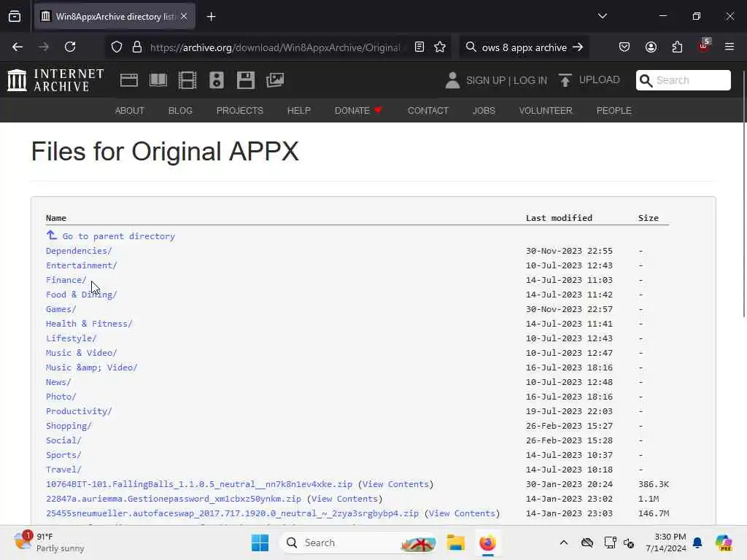Open the Web archive icon
747x560 pixels.
(128, 80)
